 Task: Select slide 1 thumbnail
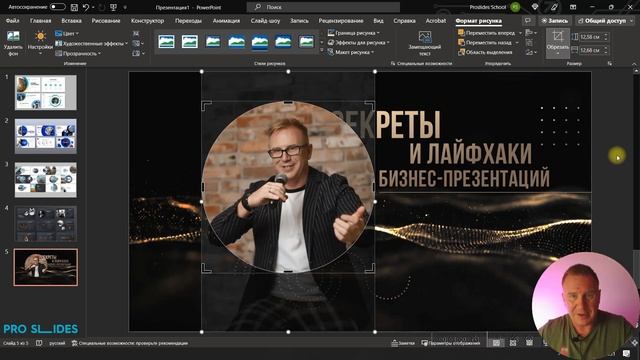pos(46,93)
